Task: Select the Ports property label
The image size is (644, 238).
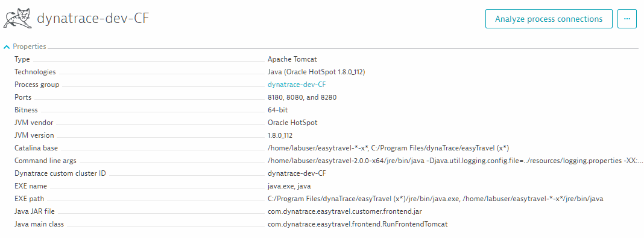Action: (x=23, y=97)
